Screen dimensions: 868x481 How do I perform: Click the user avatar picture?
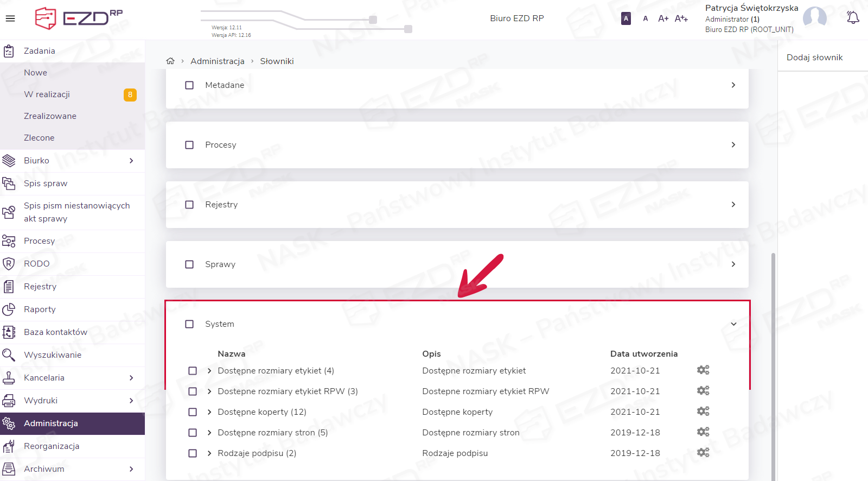coord(814,18)
